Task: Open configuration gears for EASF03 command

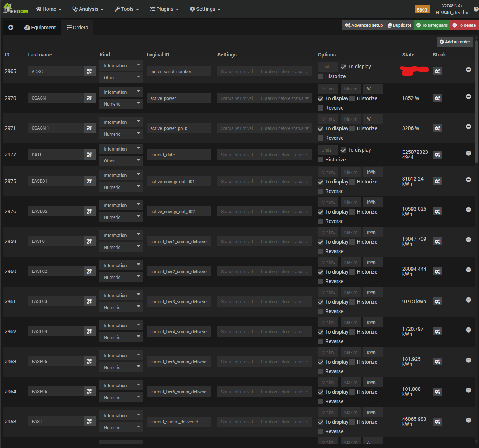Action: tap(437, 301)
